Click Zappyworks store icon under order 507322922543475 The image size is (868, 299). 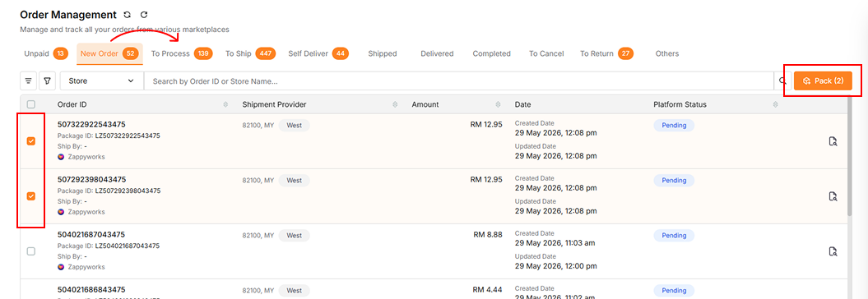[61, 156]
